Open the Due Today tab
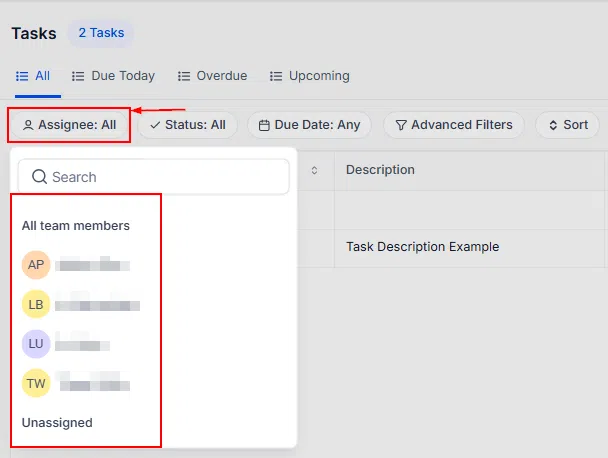 pyautogui.click(x=113, y=76)
